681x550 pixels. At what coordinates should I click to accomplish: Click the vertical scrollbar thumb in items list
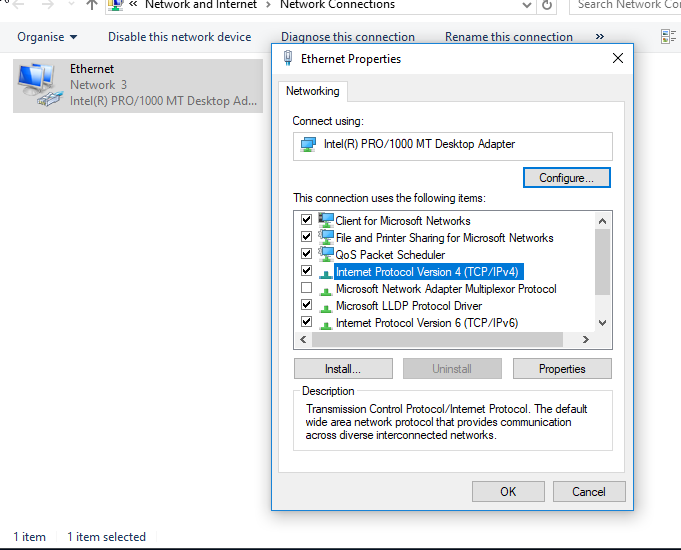tap(602, 262)
